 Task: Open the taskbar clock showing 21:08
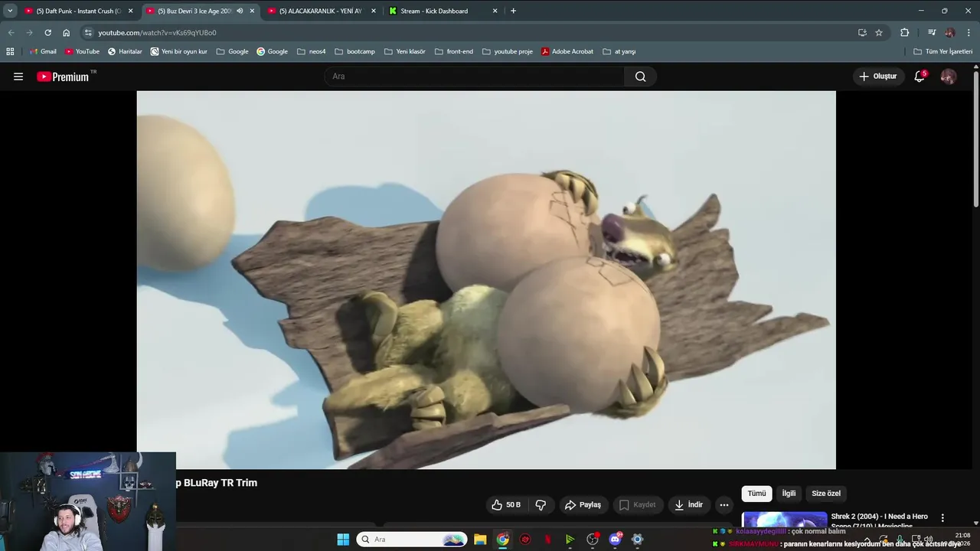[x=962, y=540]
